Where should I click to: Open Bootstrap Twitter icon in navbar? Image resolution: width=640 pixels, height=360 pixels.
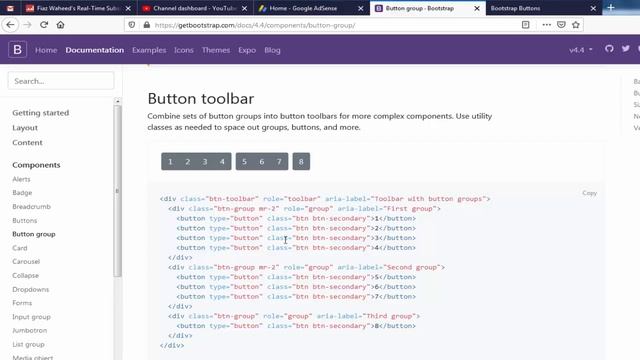pos(625,49)
